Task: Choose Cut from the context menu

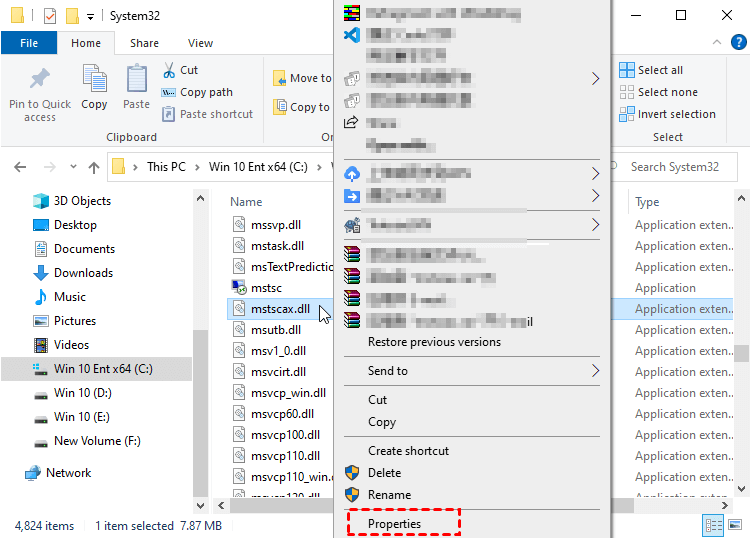Action: coord(377,400)
